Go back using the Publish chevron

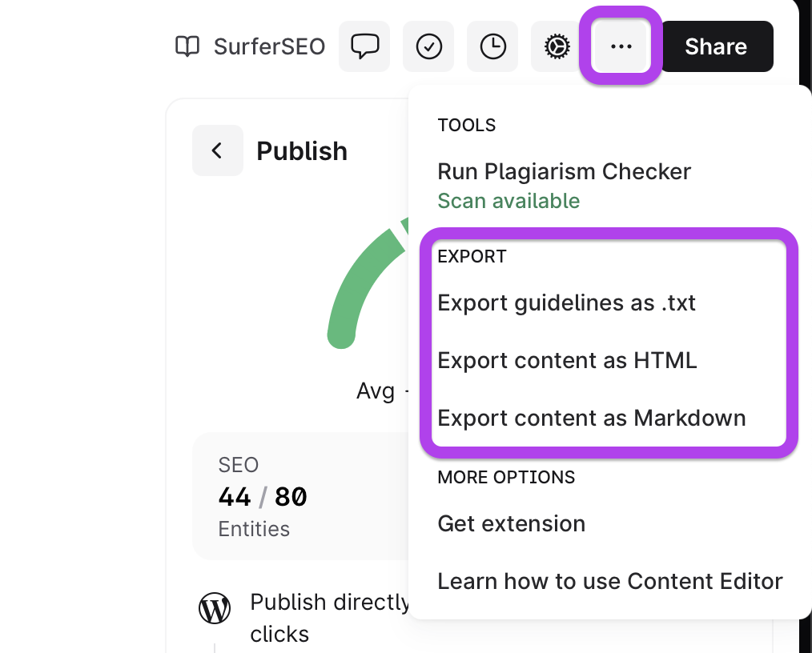[217, 150]
